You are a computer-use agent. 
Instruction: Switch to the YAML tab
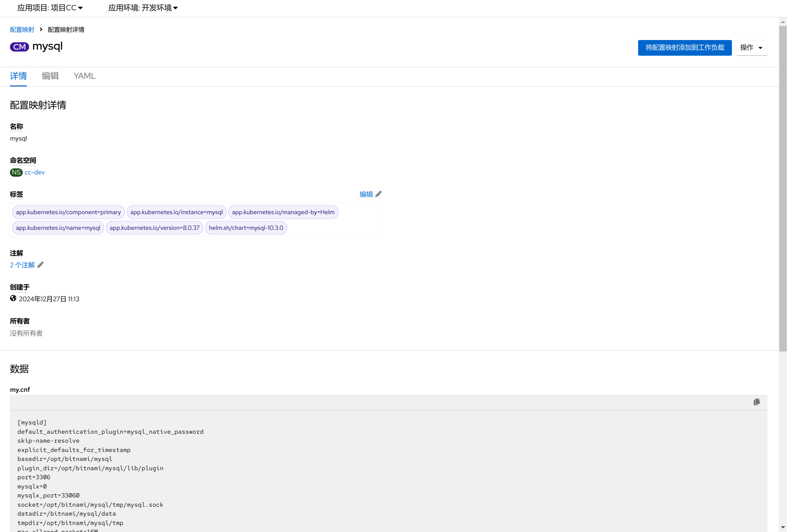84,76
